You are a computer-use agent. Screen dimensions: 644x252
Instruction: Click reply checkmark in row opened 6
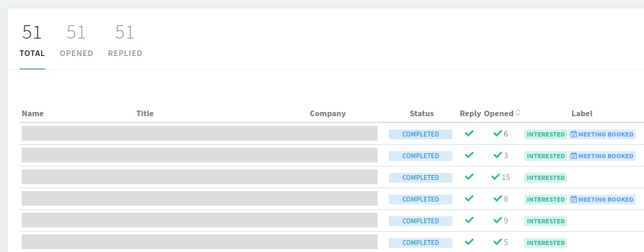469,133
